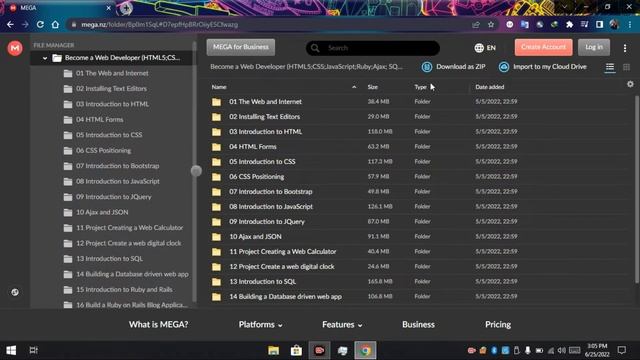Click the Create Account button

(543, 47)
